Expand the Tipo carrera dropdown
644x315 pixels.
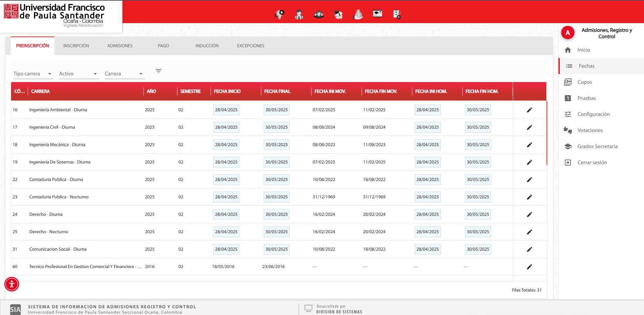(x=33, y=74)
